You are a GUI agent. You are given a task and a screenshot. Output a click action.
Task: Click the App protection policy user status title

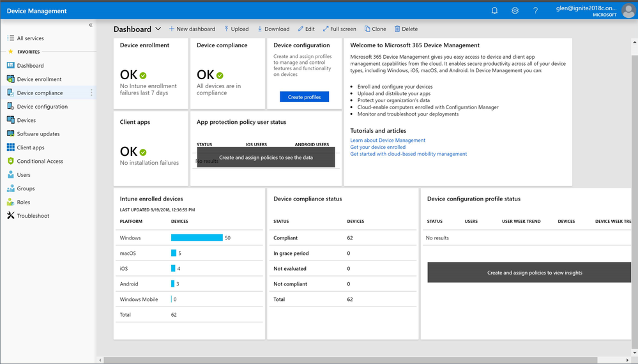241,122
